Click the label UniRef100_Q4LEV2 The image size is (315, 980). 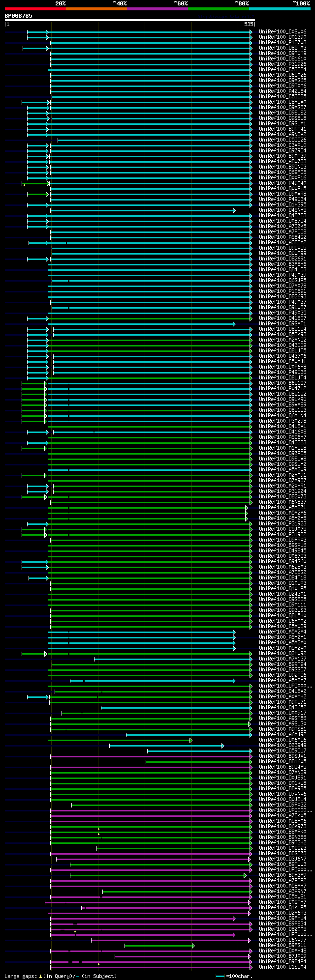pos(283,692)
